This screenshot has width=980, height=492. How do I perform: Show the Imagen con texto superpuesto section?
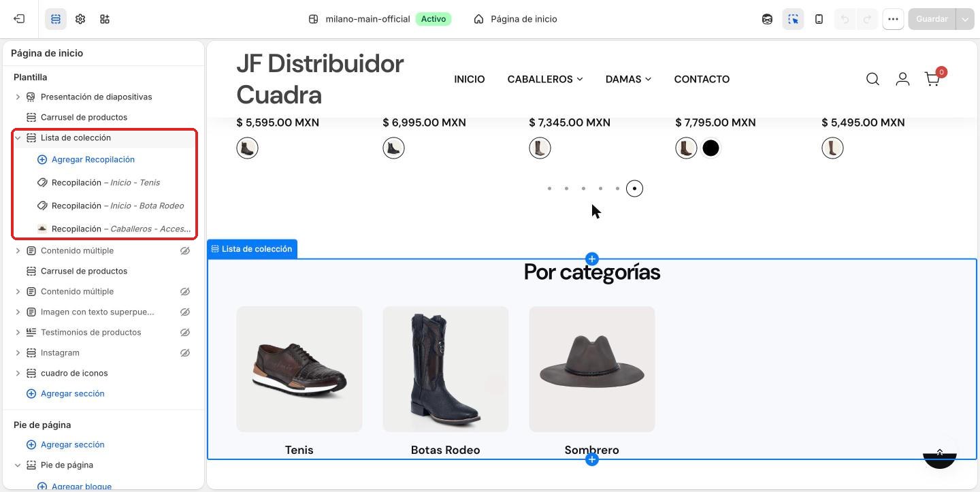[184, 312]
